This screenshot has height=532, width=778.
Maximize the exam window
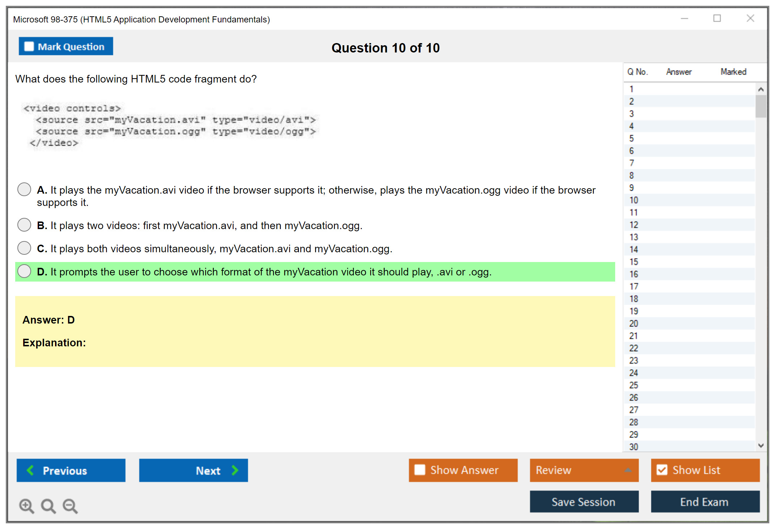click(x=717, y=18)
